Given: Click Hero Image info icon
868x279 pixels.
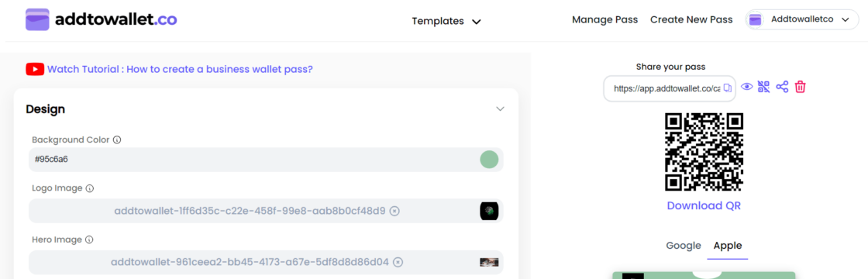Looking at the screenshot, I should click(89, 239).
